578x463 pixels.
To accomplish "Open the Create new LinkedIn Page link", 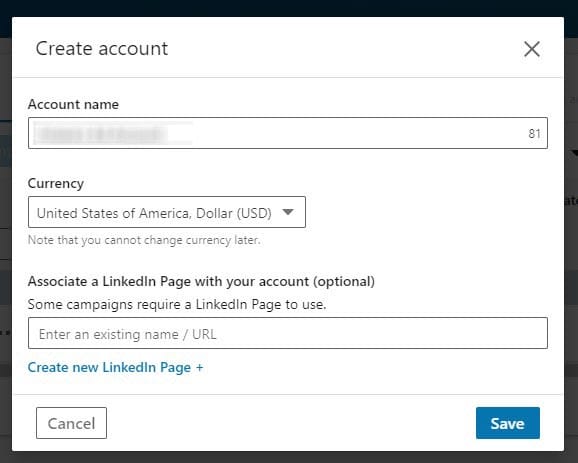I will (x=115, y=367).
